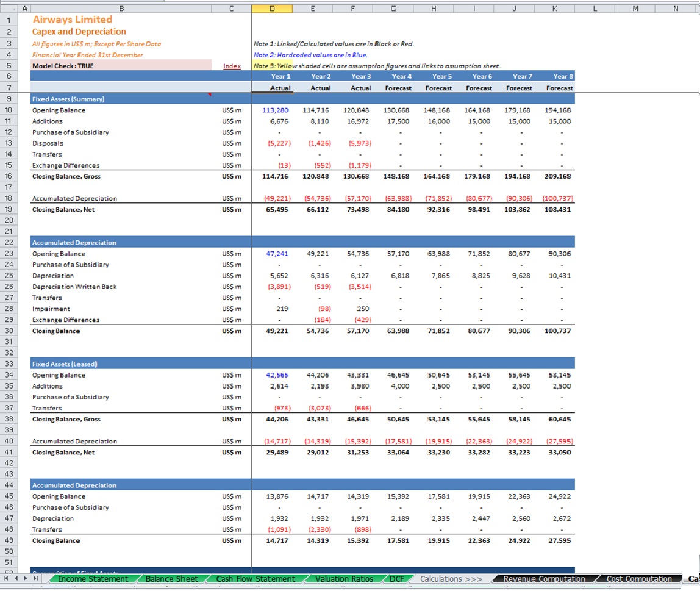Select leased opening balance 42,565
The image size is (700, 591).
pyautogui.click(x=277, y=375)
